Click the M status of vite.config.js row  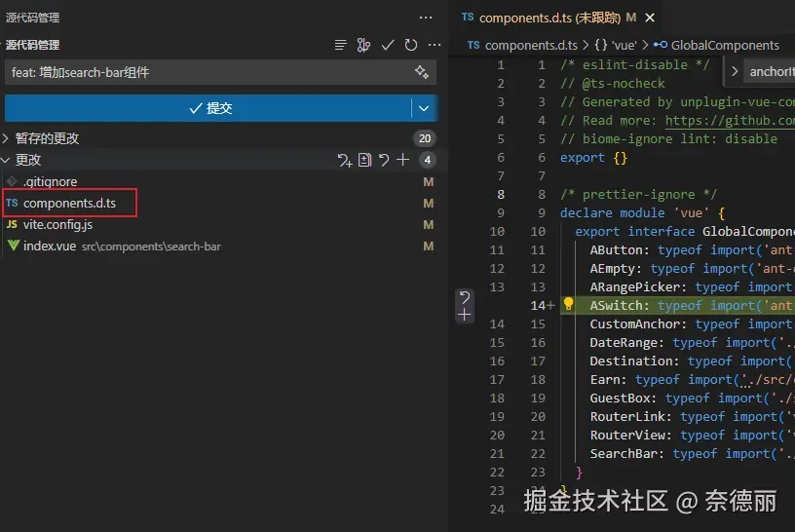coord(429,225)
